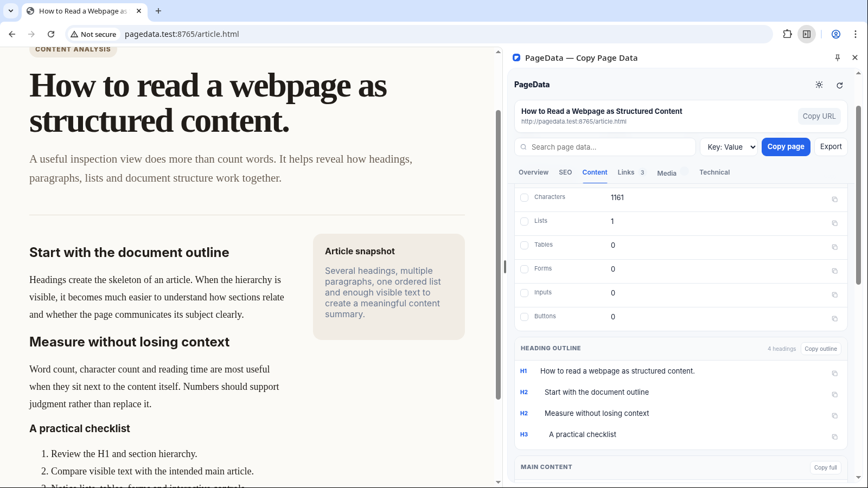Screen dimensions: 868x488
Task: Copy the Lists value icon
Action: point(835,223)
